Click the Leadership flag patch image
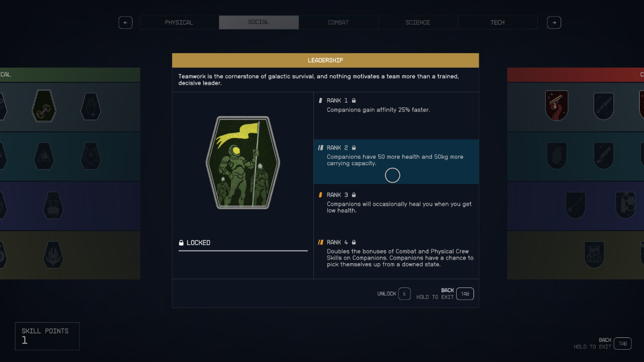The image size is (644, 362). point(243,162)
